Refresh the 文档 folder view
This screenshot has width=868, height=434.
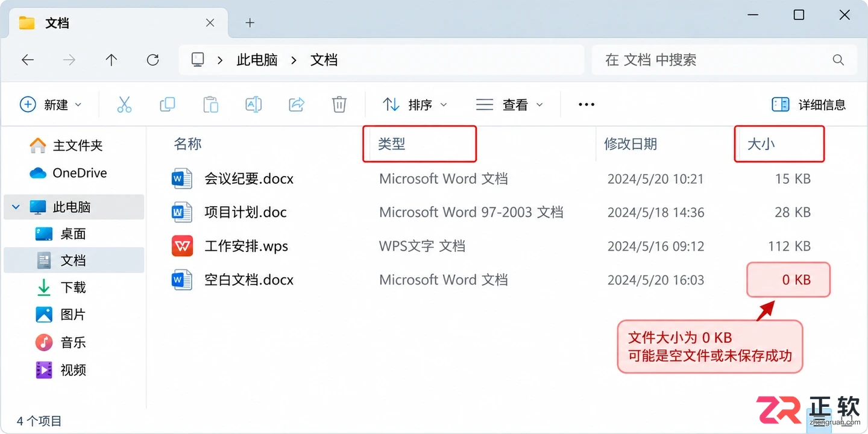tap(153, 60)
